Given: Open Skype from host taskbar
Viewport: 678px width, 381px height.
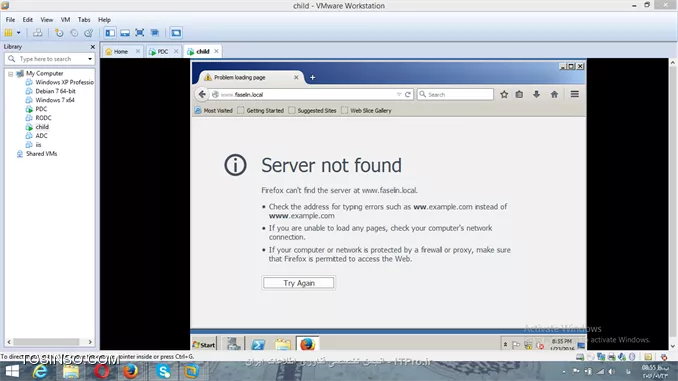Looking at the screenshot, I should point(163,371).
